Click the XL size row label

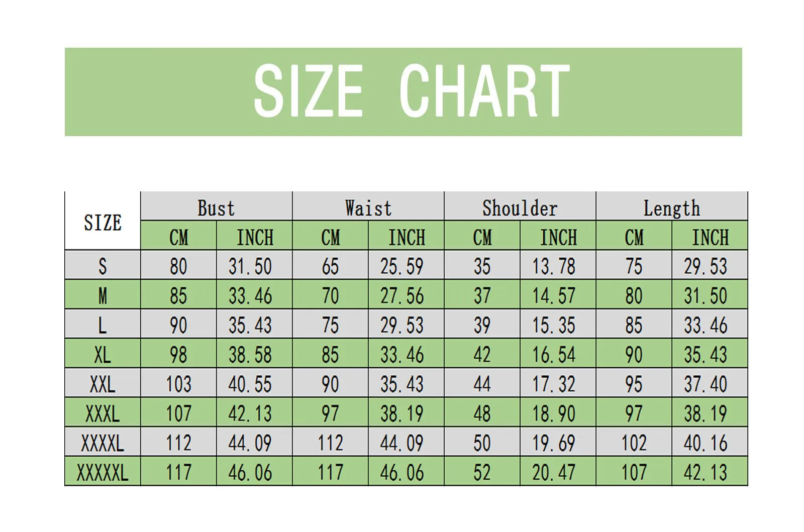coord(103,355)
